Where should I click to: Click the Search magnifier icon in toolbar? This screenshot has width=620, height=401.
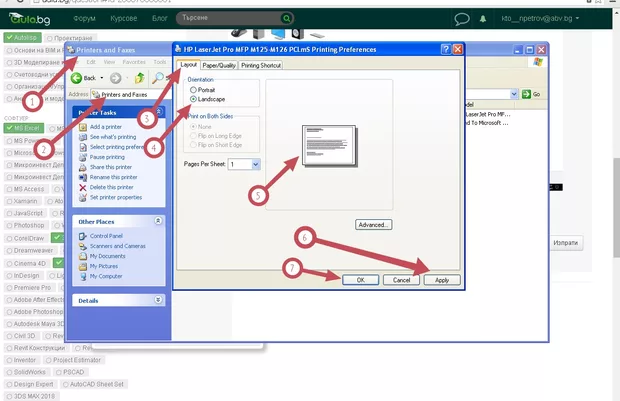click(x=158, y=78)
